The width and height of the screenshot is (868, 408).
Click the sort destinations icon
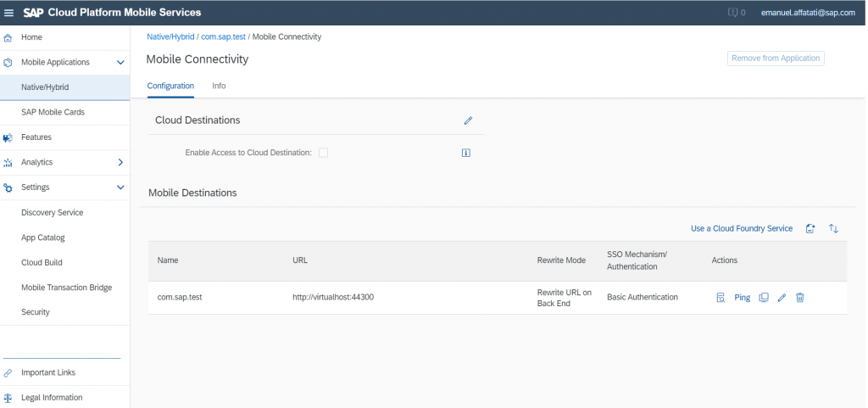(x=834, y=229)
